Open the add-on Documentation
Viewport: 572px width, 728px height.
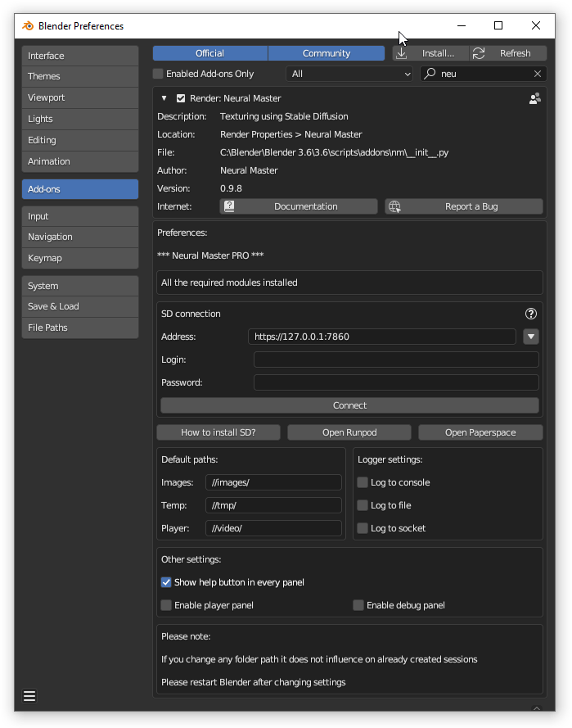tap(299, 206)
